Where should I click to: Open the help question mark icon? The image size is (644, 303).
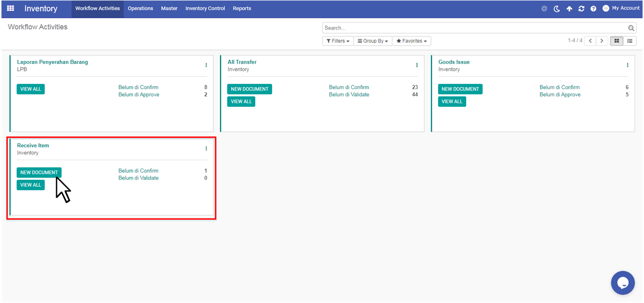[593, 8]
